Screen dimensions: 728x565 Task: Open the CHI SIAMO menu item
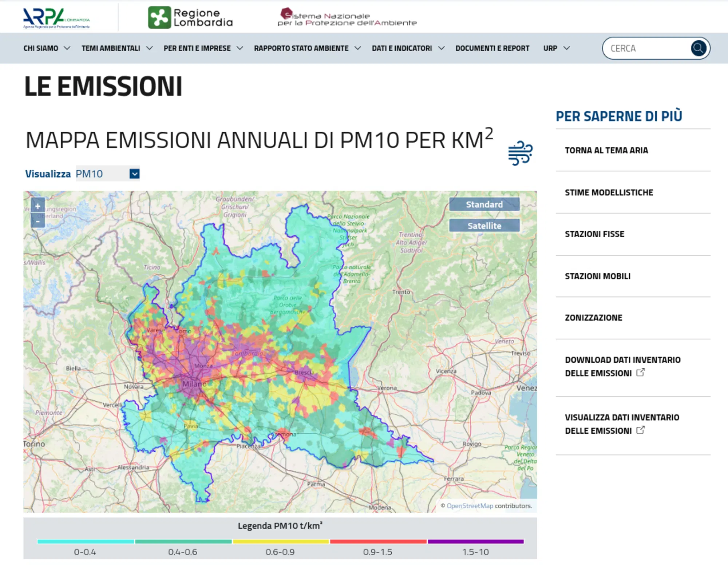40,48
